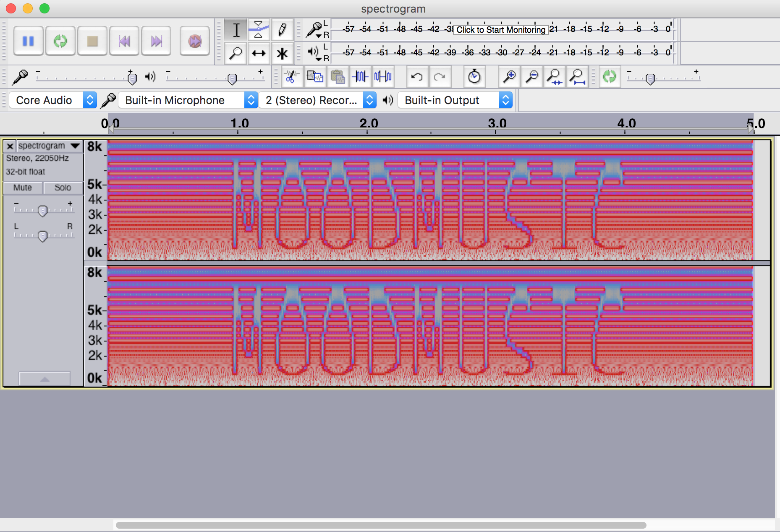Zoom out with the minus magnifier

(532, 77)
